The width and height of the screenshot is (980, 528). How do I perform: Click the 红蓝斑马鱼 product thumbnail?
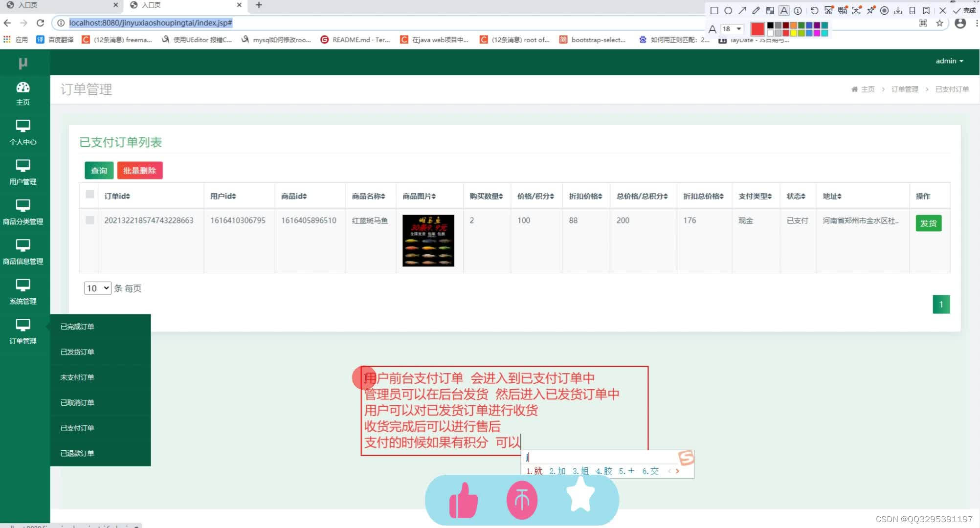pos(428,241)
